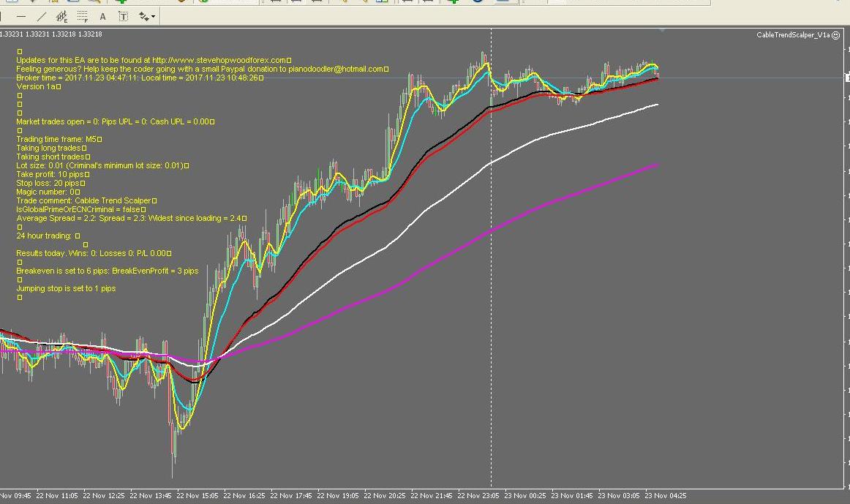Activate the text A tool
Screen dimensions: 850x504
pos(103,17)
